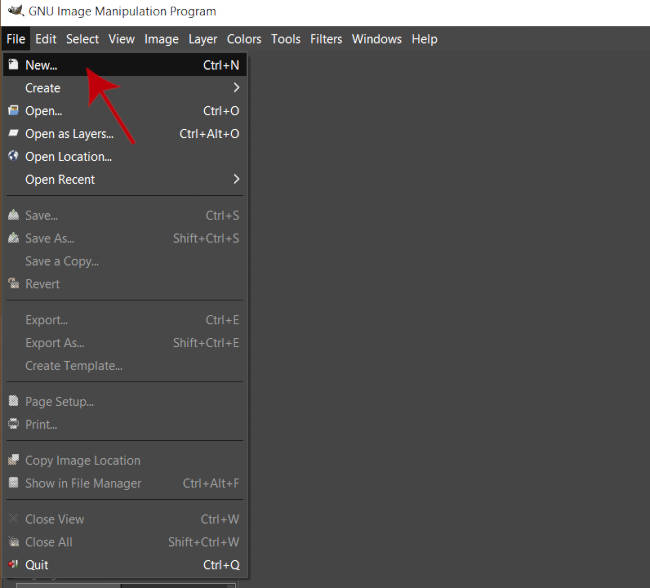
Task: Click the Save... menu entry
Action: click(x=125, y=215)
